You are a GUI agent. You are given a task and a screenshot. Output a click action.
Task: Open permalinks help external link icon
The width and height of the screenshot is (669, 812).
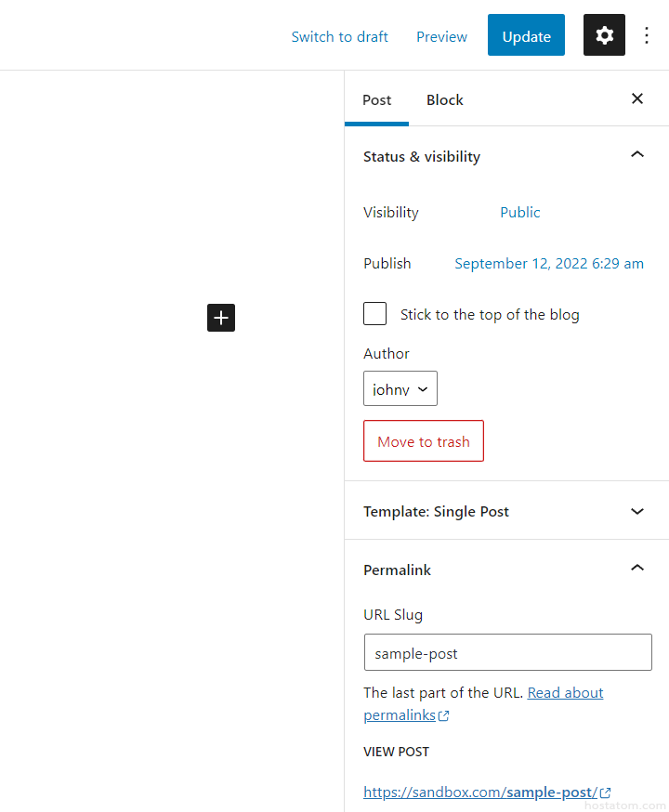444,715
